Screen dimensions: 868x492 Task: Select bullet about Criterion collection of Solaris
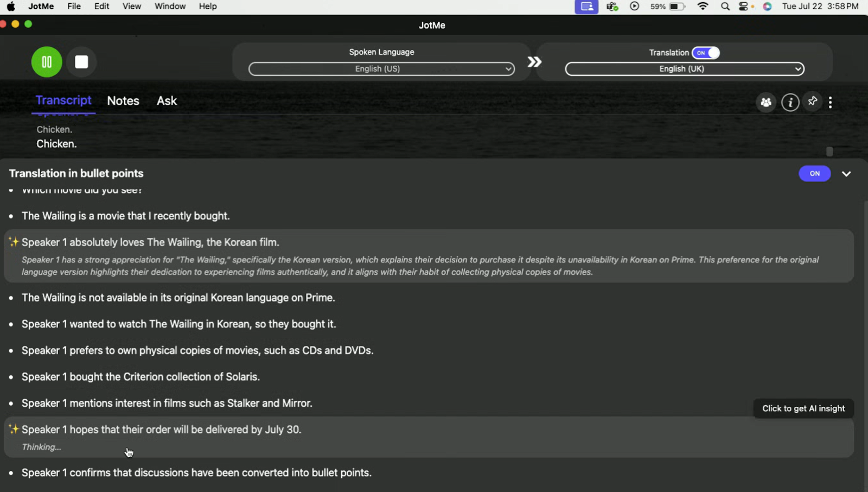click(x=141, y=377)
